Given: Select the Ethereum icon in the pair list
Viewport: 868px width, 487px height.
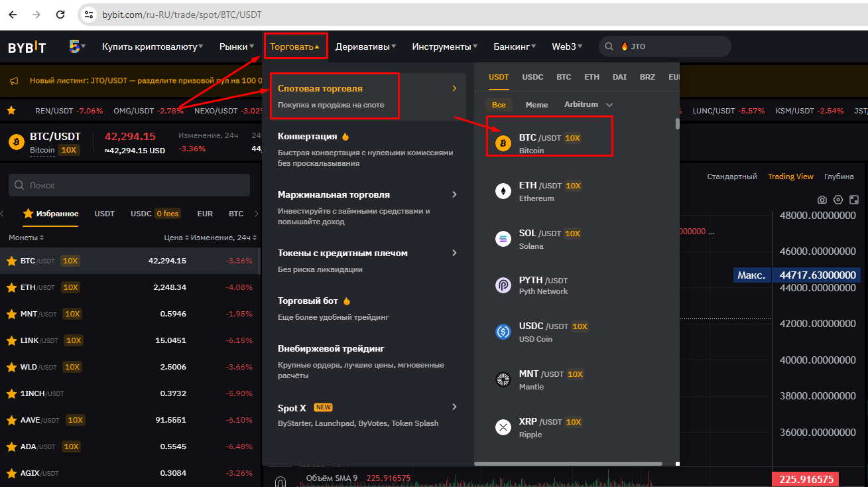Looking at the screenshot, I should coord(503,191).
